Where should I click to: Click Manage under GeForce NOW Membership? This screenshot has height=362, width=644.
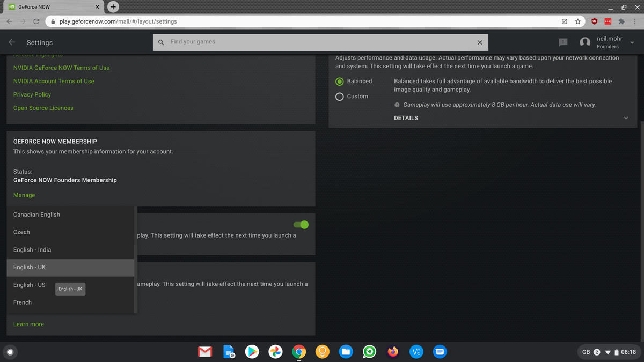[x=24, y=195]
